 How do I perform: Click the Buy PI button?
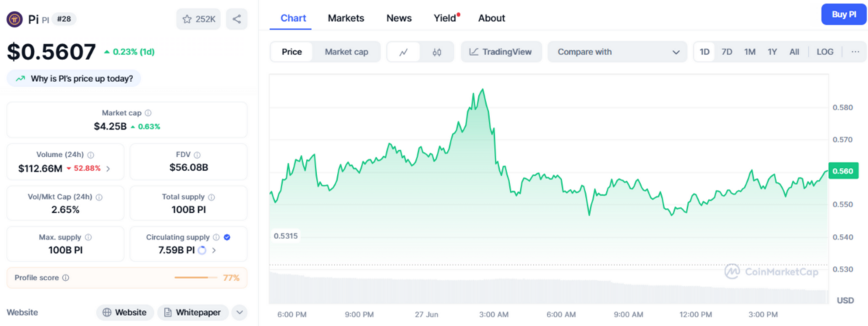tap(843, 14)
